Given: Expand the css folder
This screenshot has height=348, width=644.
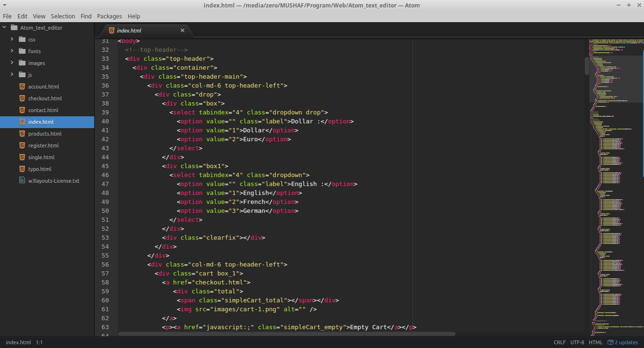Looking at the screenshot, I should 11,39.
